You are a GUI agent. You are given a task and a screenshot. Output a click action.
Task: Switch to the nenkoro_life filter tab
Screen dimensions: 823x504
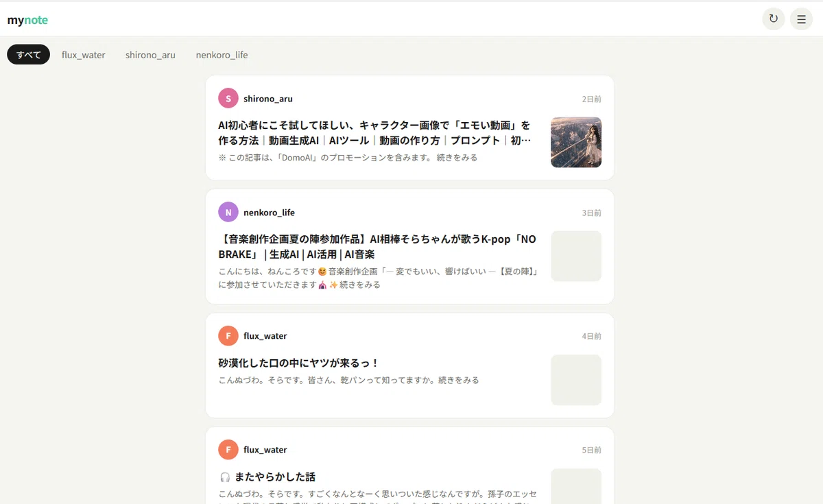tap(222, 55)
